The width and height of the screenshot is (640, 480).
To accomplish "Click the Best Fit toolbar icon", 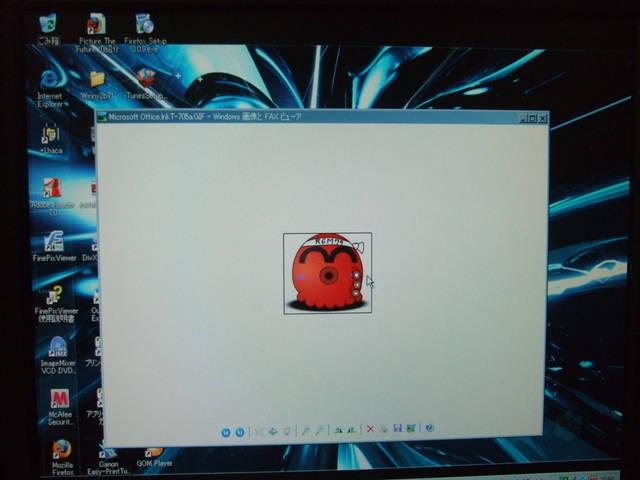I will (x=259, y=431).
